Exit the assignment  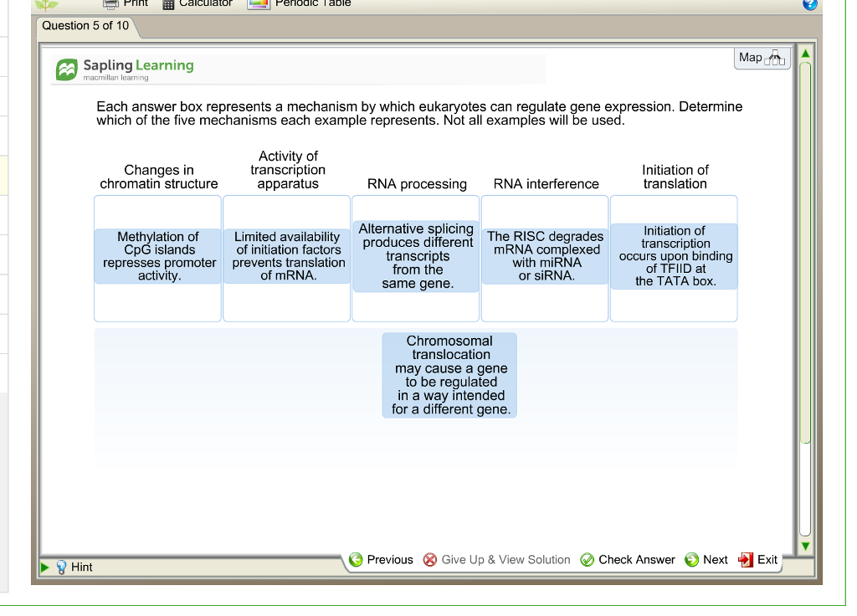757,560
